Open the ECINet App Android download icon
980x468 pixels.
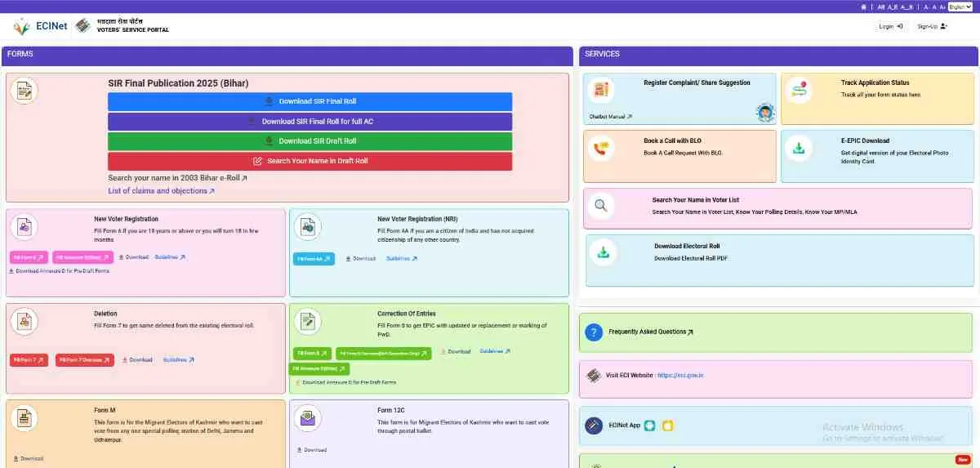[x=649, y=426]
